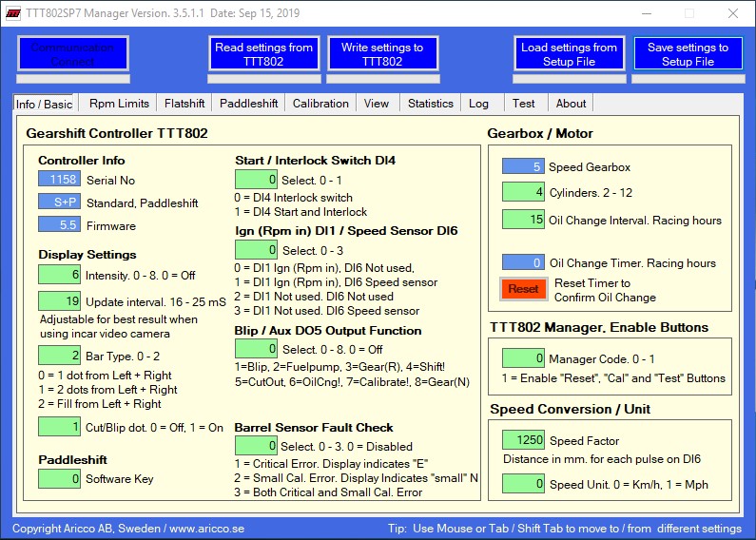Click the progress bar under Read settings

(263, 79)
